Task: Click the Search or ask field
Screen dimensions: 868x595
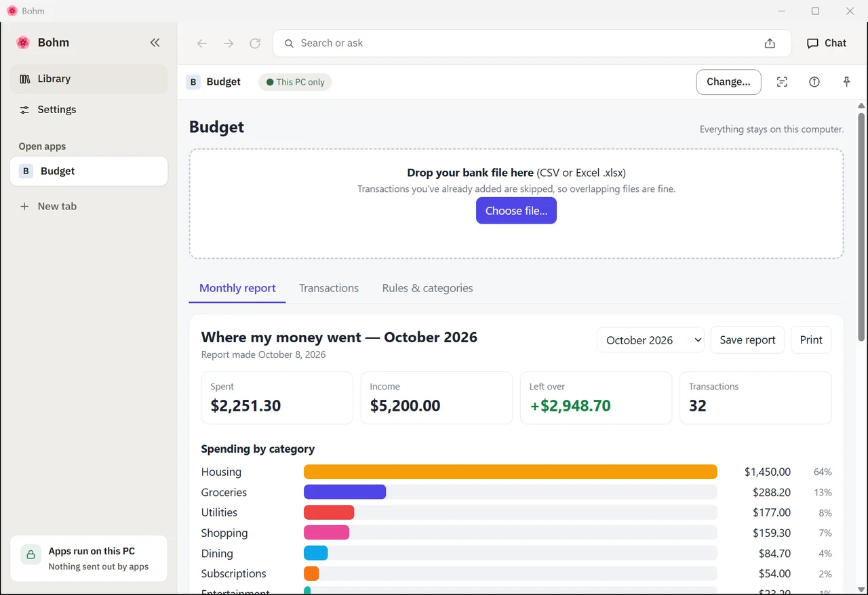Action: pyautogui.click(x=532, y=43)
